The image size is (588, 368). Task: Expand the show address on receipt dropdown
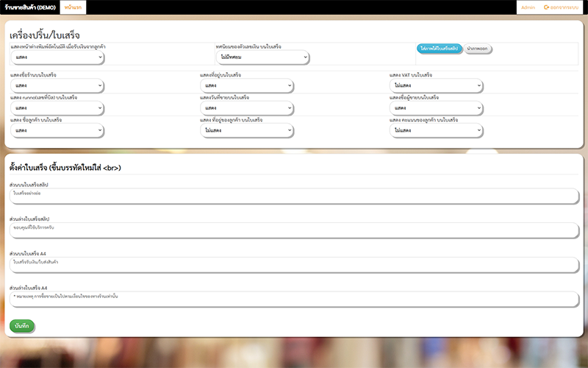[x=247, y=86]
